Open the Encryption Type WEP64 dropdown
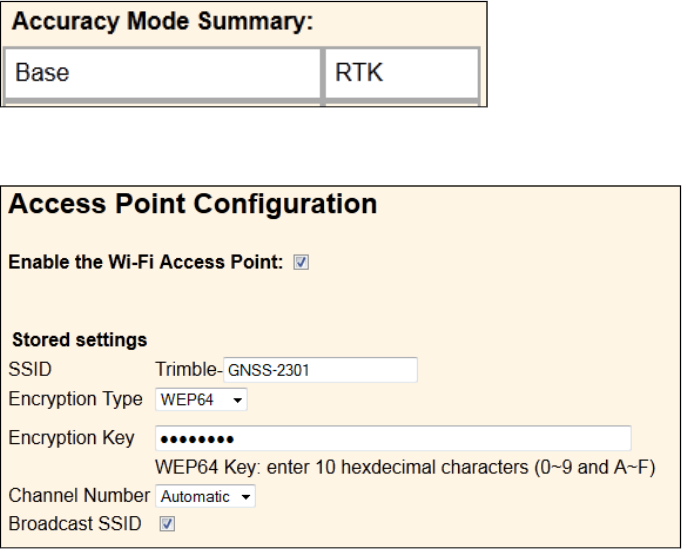The image size is (682, 549). click(200, 401)
